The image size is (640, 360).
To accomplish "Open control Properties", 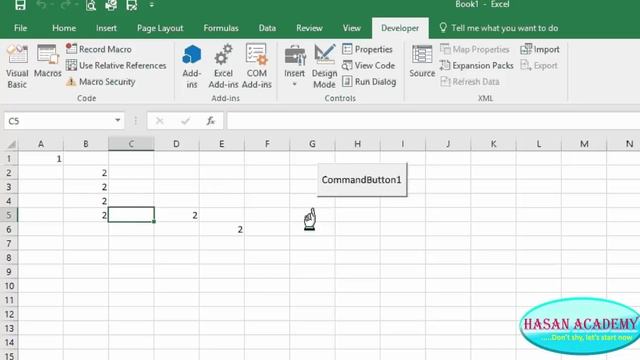I will [367, 49].
